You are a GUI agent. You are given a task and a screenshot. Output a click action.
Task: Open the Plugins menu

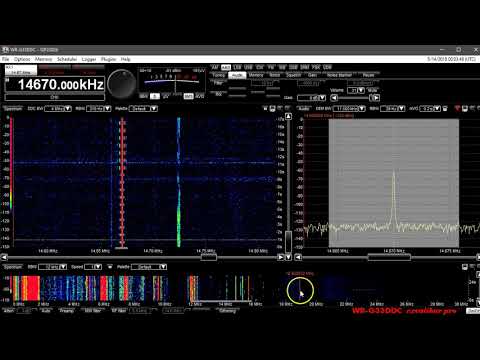[108, 59]
